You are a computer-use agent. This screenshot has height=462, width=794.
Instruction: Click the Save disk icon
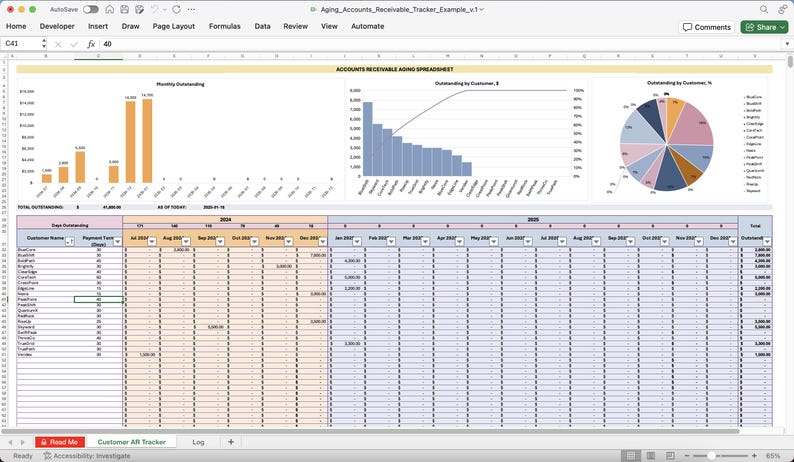(125, 10)
